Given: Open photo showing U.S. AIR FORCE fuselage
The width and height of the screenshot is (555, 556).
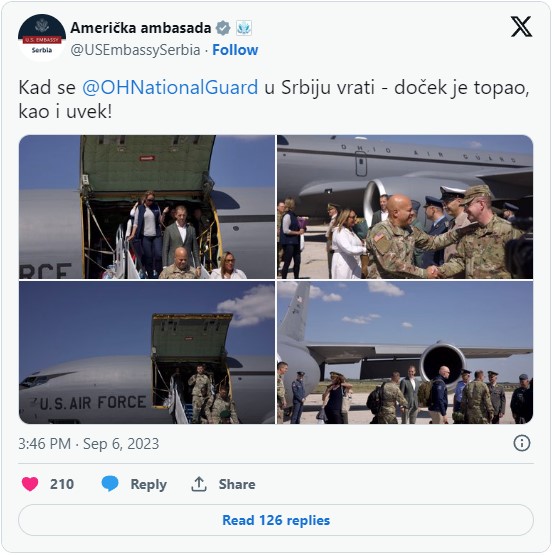Looking at the screenshot, I should click(147, 353).
